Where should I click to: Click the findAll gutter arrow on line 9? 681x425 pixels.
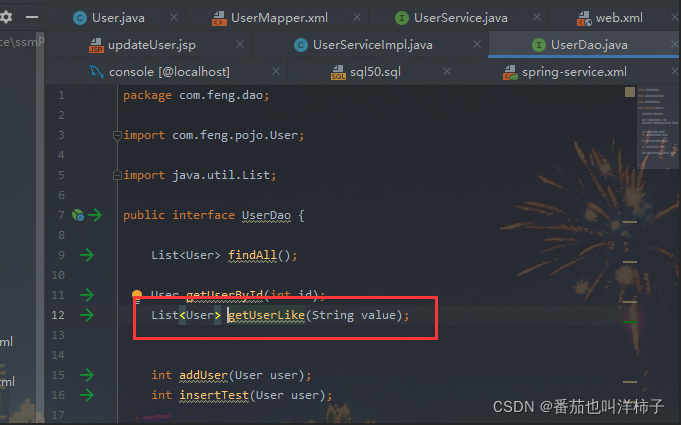pos(87,255)
